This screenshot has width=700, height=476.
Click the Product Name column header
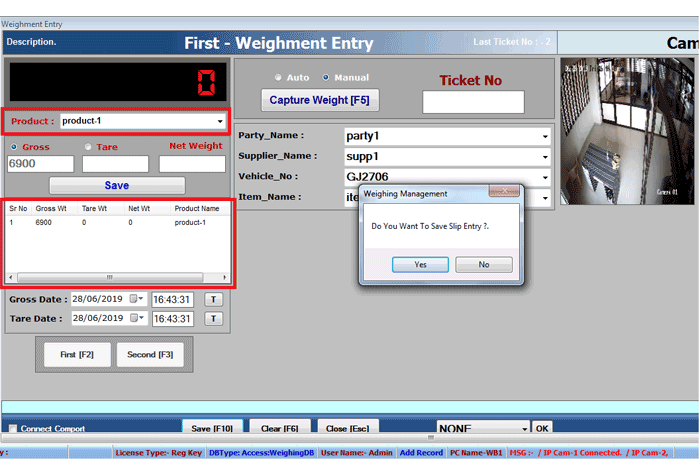197,209
